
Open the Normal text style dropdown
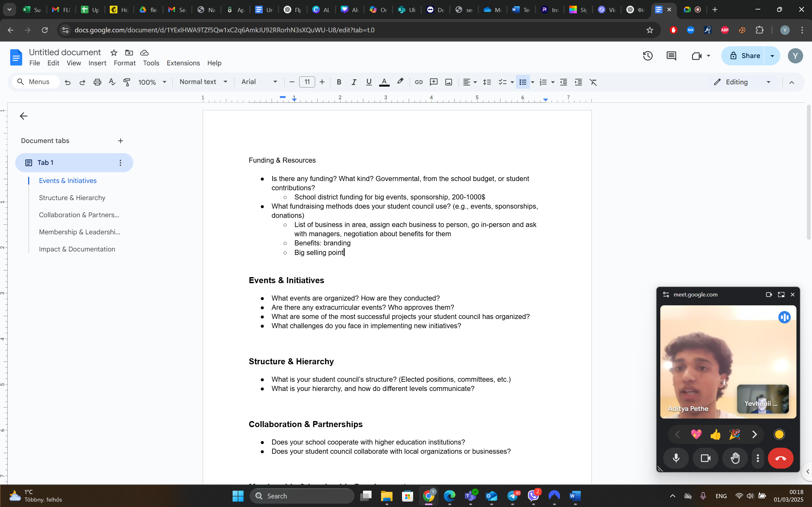point(203,82)
